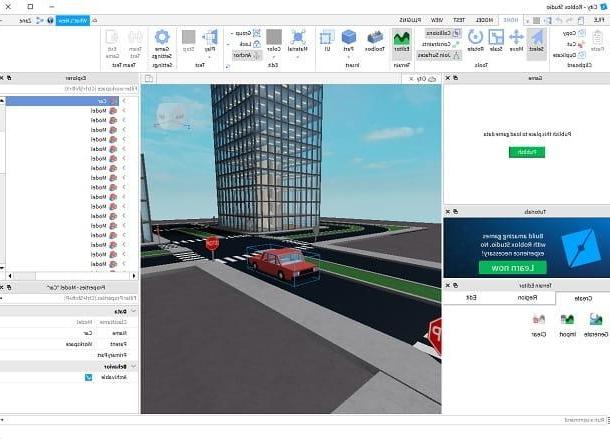Open the Part dropdown arrow
The width and height of the screenshot is (610, 439).
tap(349, 57)
